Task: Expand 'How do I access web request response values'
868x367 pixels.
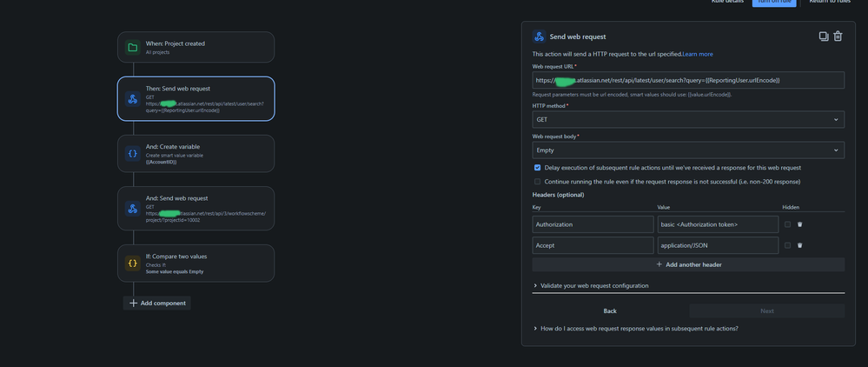Action: [x=635, y=328]
